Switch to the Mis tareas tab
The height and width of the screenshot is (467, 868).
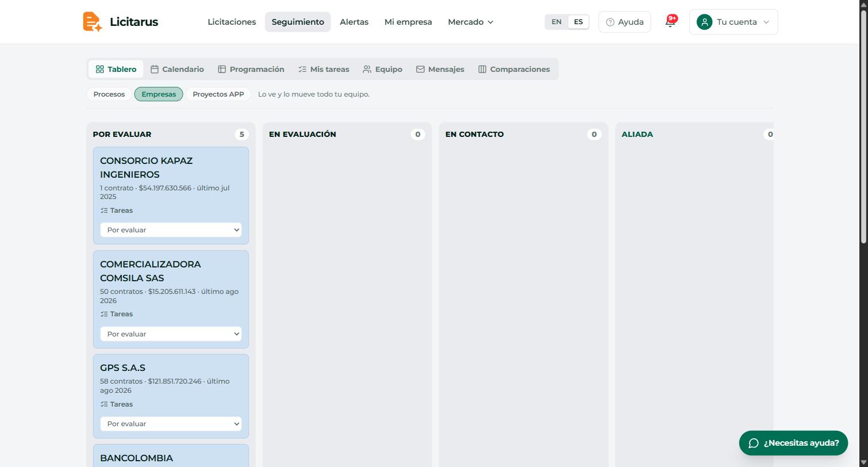pyautogui.click(x=324, y=69)
